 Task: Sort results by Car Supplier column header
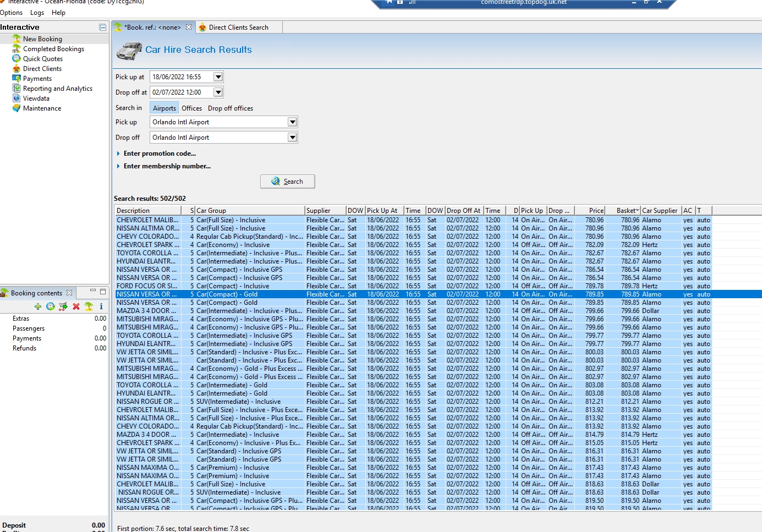(x=661, y=211)
